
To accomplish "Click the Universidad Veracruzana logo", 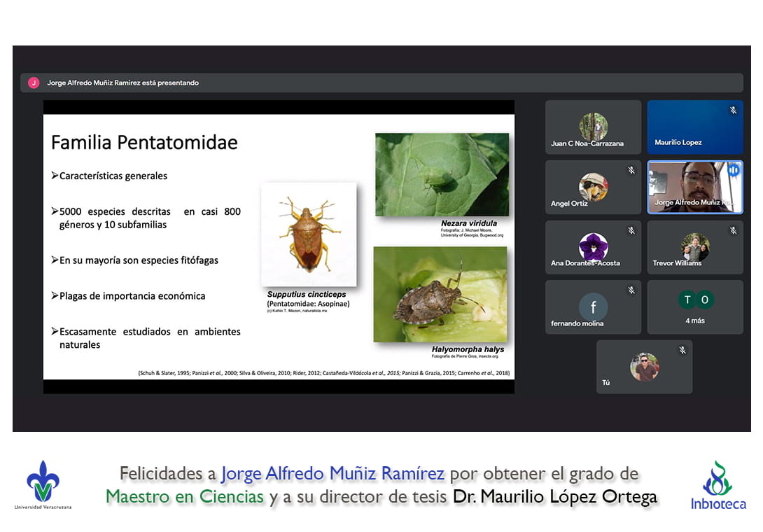I will click(43, 484).
